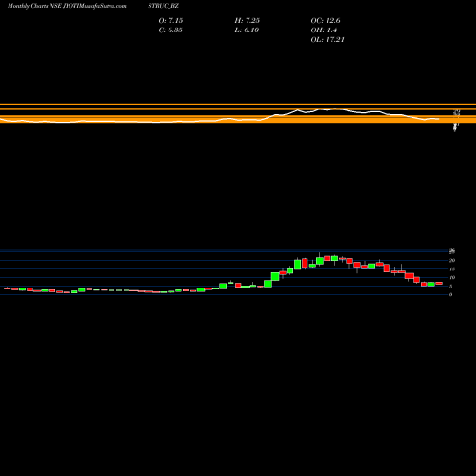Viewport: 476px width, 476px height.
Task: Click the last green candle near the chart's right end
Action: pos(431,284)
